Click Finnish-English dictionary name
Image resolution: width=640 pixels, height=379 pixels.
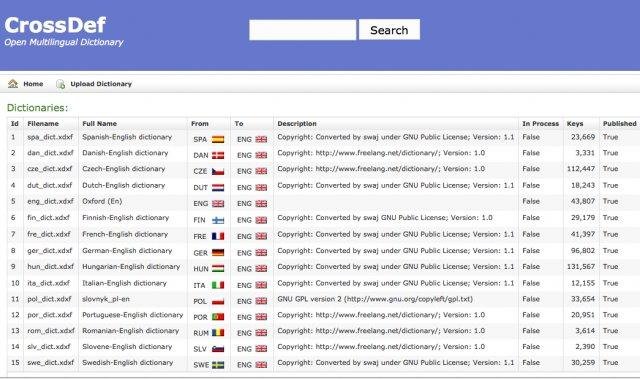coord(125,218)
